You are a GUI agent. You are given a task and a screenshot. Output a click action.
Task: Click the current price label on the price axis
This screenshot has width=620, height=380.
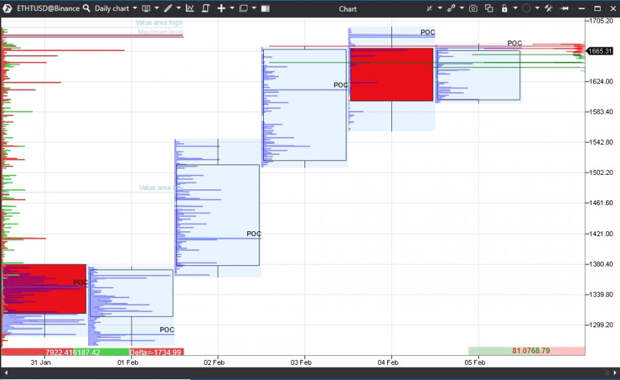[599, 51]
